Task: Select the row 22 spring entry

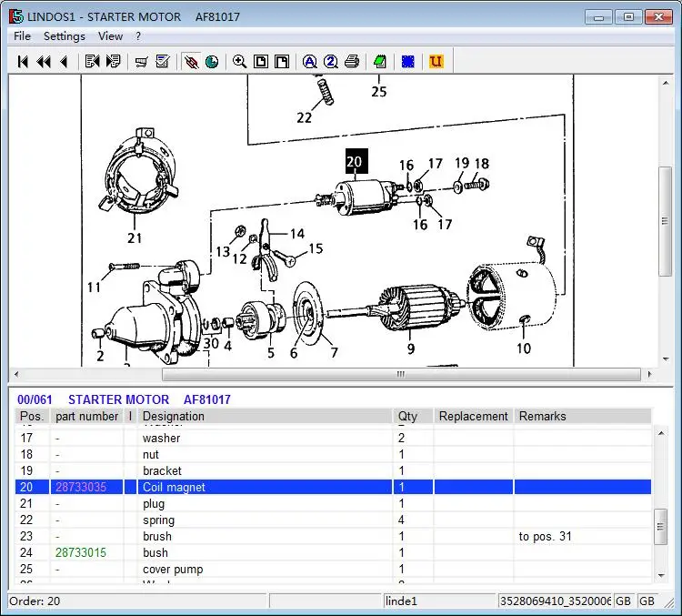Action: pos(333,520)
